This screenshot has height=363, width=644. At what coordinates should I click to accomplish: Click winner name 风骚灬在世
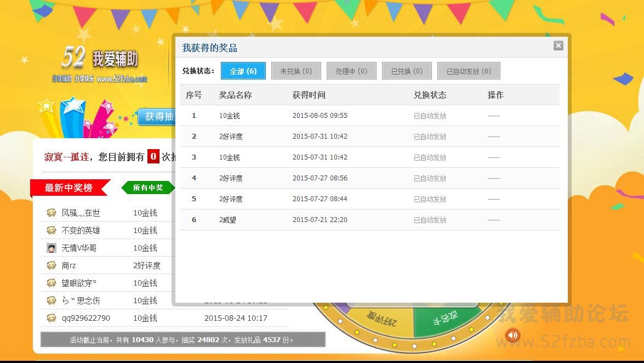pyautogui.click(x=81, y=213)
